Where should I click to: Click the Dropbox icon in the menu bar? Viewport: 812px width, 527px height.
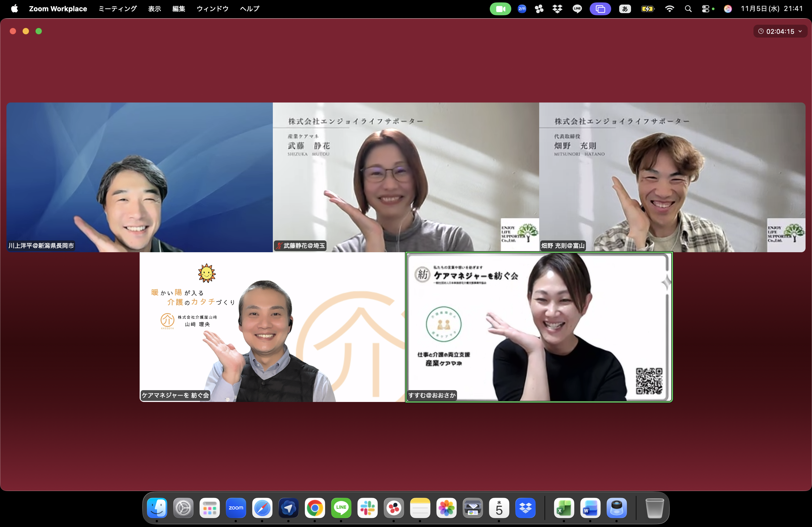[x=557, y=9]
